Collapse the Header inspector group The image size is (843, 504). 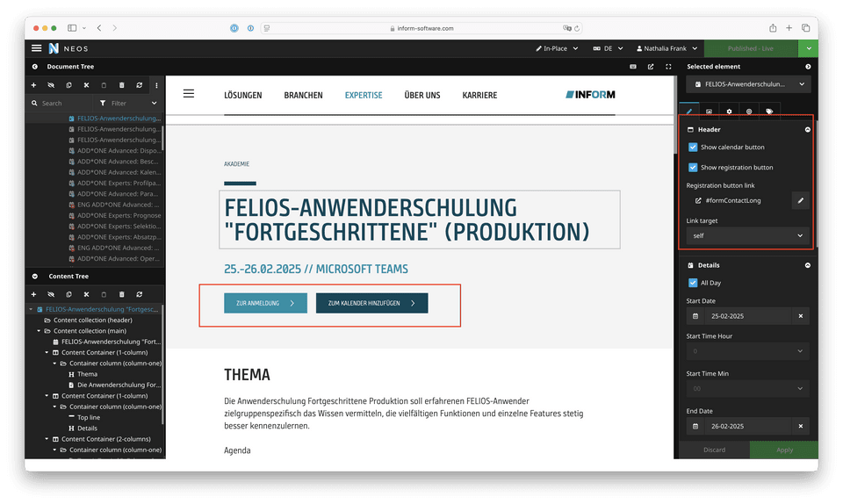pos(808,129)
